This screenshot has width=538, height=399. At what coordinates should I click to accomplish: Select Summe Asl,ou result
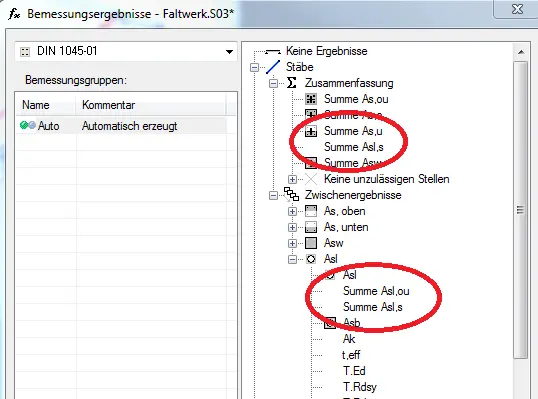[x=376, y=291]
